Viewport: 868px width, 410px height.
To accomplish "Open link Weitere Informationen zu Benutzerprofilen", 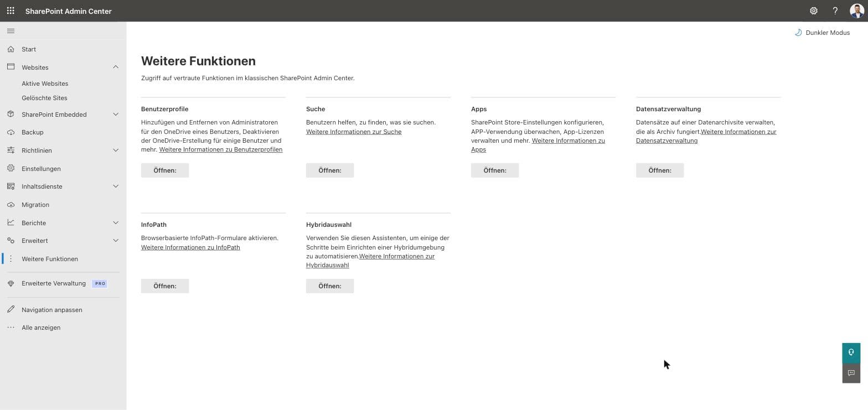I will tap(221, 149).
